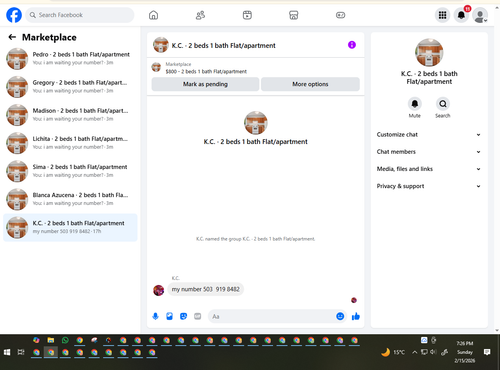Open the Video tab in top navigation
The height and width of the screenshot is (370, 500).
[247, 15]
